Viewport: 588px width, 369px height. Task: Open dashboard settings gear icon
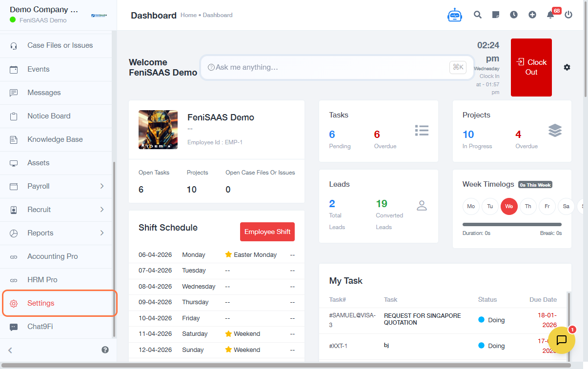pos(567,67)
